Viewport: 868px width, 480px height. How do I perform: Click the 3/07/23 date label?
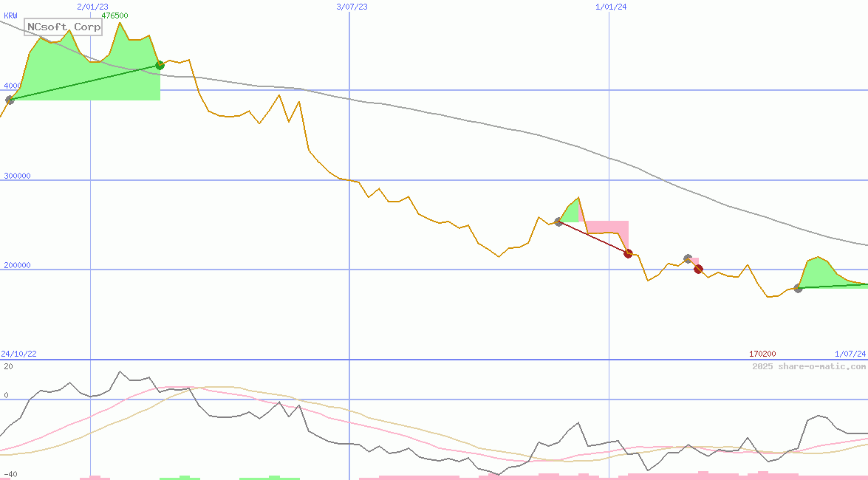352,7
